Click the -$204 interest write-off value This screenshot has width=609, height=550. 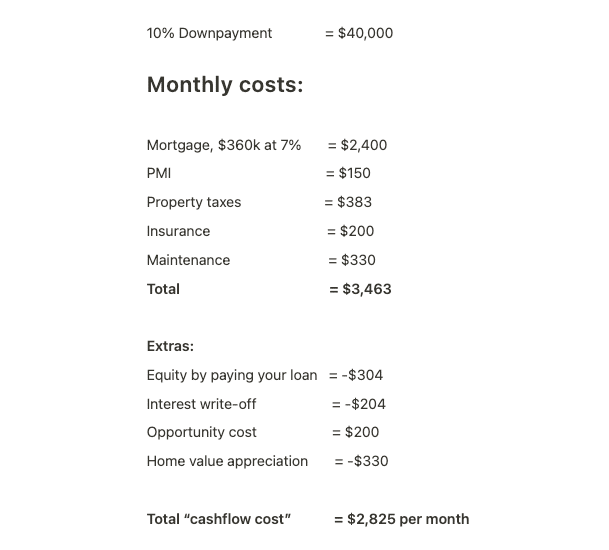pos(365,404)
